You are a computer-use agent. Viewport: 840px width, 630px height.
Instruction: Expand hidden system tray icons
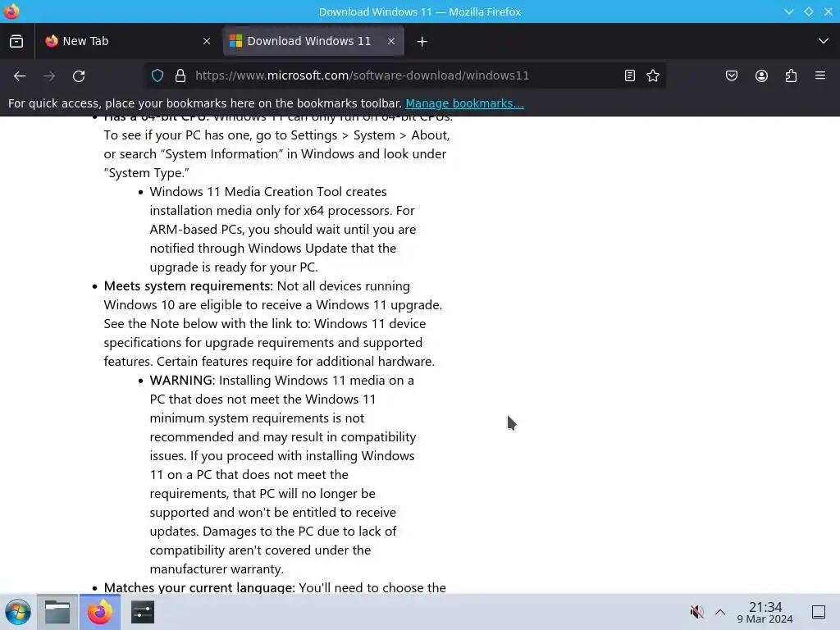tap(720, 612)
